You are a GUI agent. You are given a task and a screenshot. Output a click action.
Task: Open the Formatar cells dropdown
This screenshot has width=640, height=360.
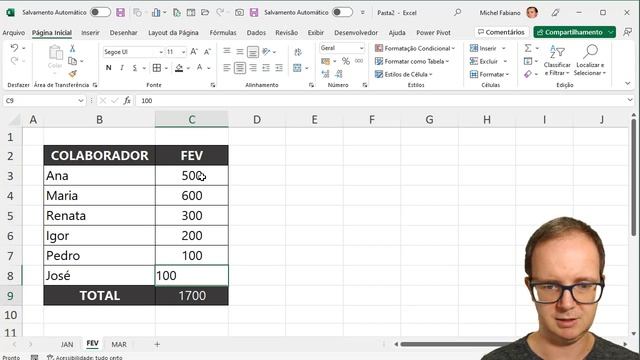(x=489, y=74)
